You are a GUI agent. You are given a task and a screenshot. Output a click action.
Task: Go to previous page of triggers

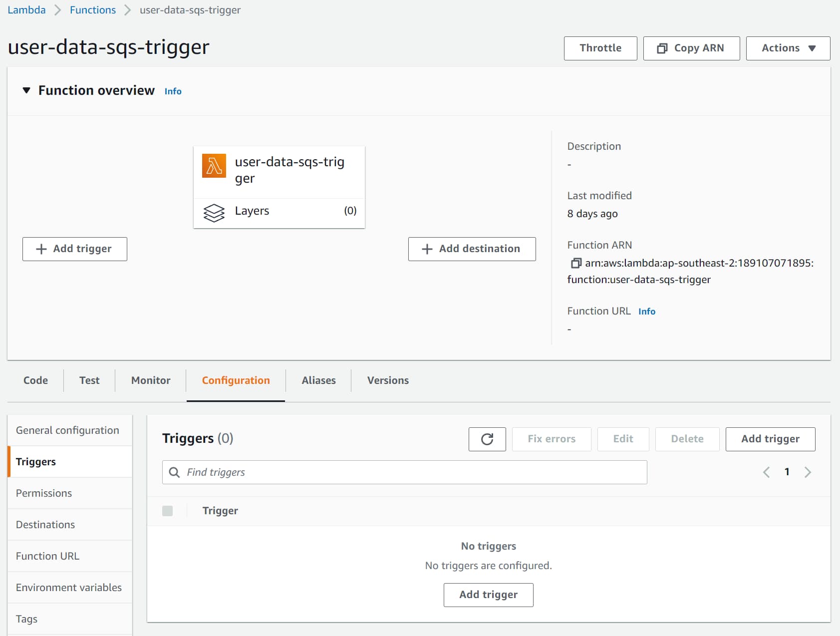tap(767, 472)
